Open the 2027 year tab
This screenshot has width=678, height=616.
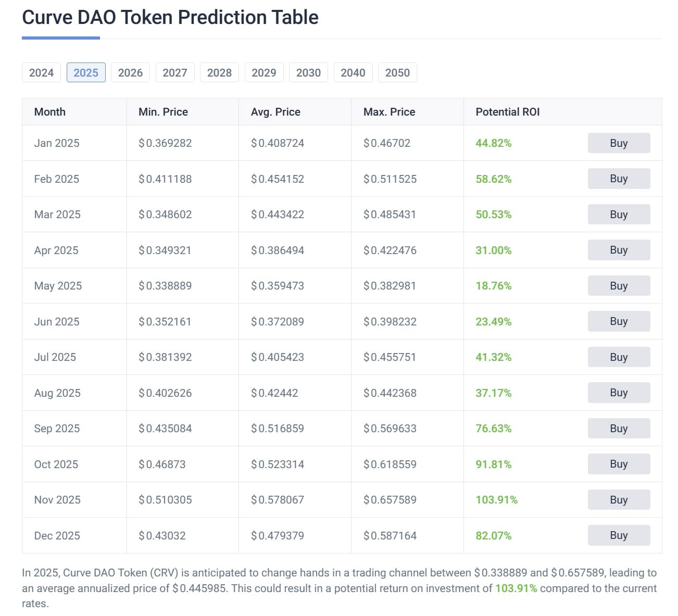[175, 72]
